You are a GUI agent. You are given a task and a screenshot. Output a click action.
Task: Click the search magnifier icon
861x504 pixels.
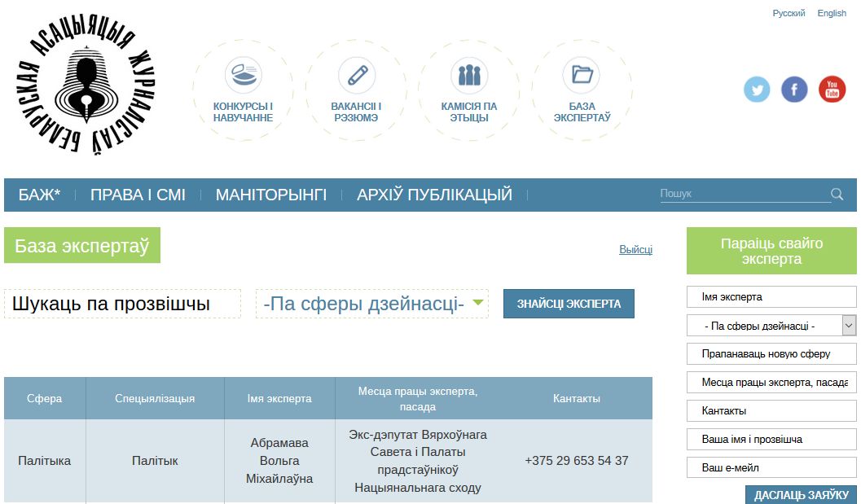[x=837, y=194]
